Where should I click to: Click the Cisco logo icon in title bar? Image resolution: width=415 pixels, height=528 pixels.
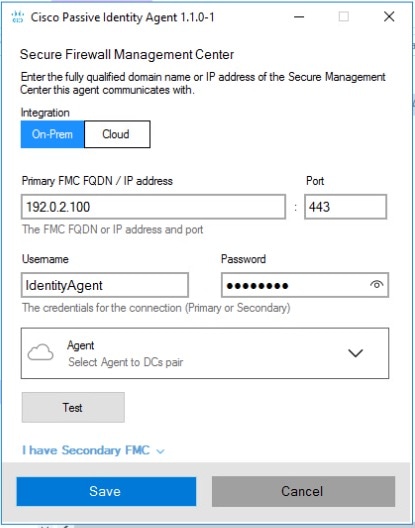coord(18,17)
